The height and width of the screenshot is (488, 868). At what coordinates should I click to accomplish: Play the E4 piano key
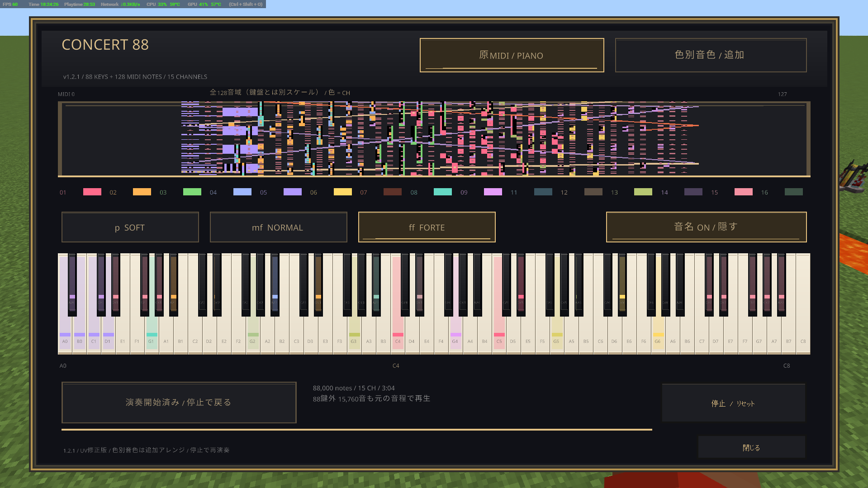point(427,335)
